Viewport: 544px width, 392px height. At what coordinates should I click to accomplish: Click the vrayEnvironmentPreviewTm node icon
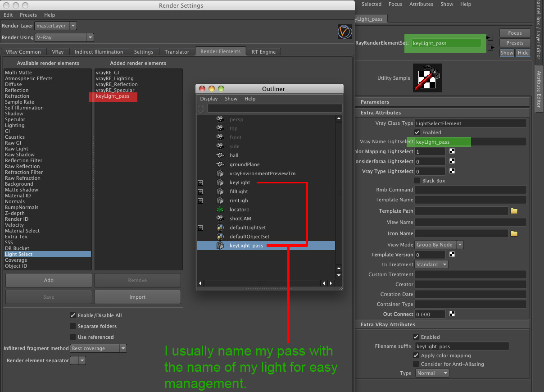pyautogui.click(x=220, y=173)
